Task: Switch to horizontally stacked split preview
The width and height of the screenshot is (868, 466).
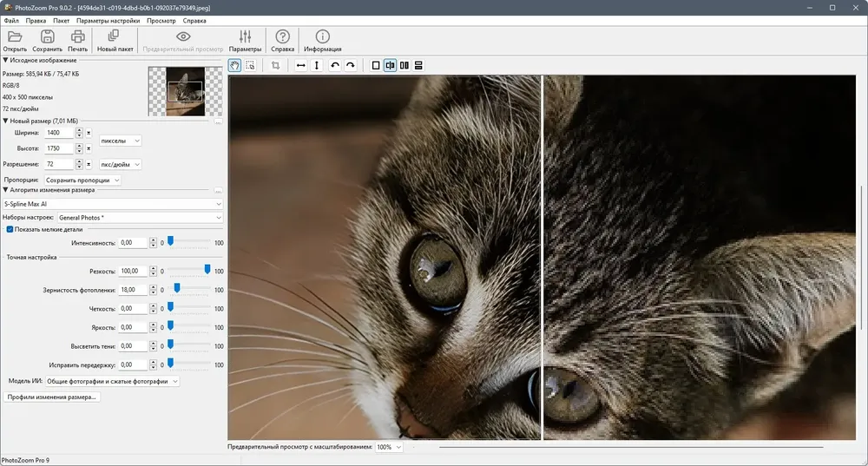Action: [418, 65]
